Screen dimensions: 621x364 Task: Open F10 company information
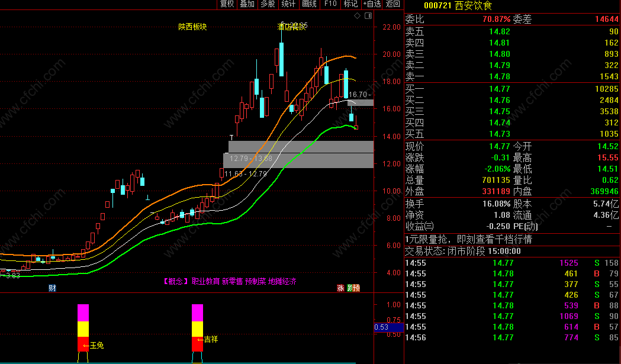[330, 4]
